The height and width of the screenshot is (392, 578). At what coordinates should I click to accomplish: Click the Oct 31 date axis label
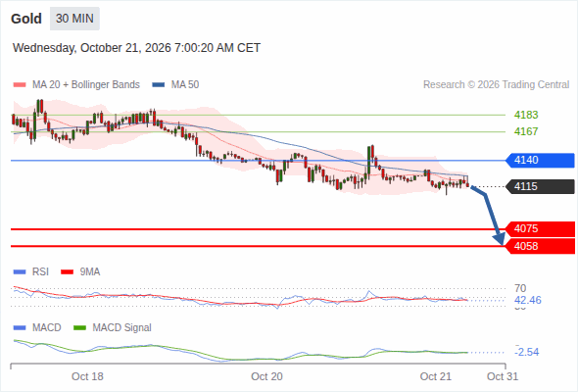[x=503, y=376]
